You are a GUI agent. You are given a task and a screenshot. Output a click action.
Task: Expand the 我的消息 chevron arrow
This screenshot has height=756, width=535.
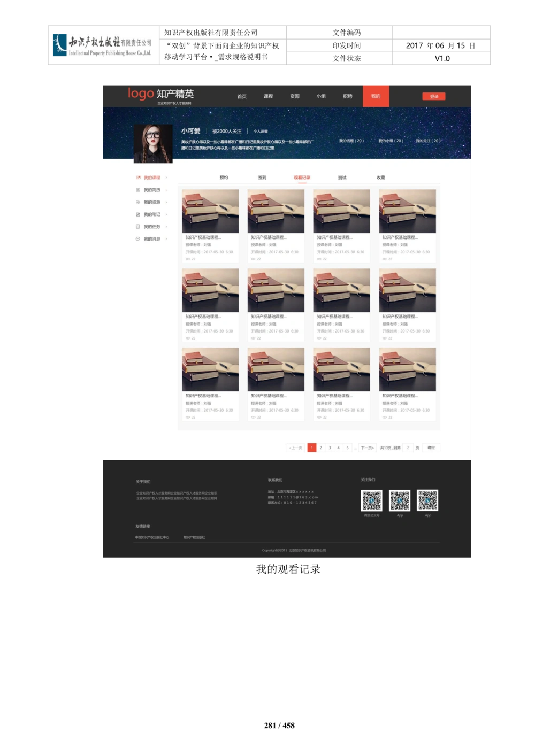point(166,239)
